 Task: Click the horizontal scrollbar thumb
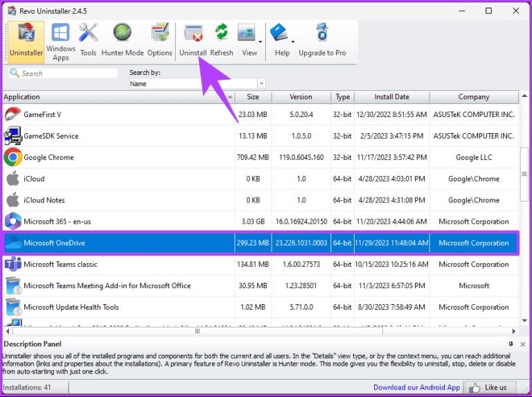(x=198, y=331)
